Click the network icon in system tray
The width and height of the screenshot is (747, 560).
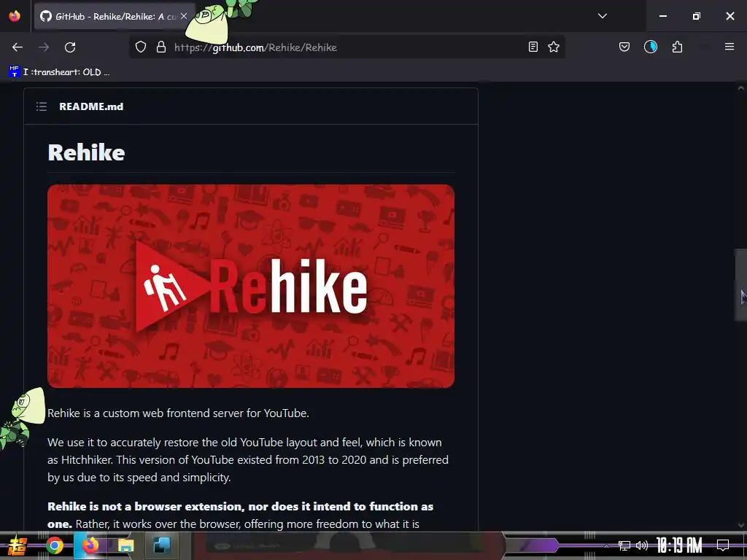coord(624,545)
